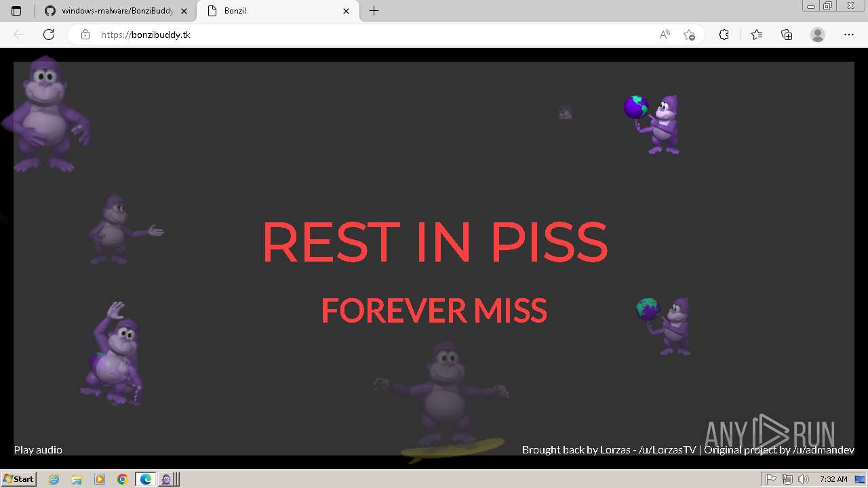The image size is (868, 488).
Task: Refresh the bonzibuddy.tk page
Action: tap(49, 35)
